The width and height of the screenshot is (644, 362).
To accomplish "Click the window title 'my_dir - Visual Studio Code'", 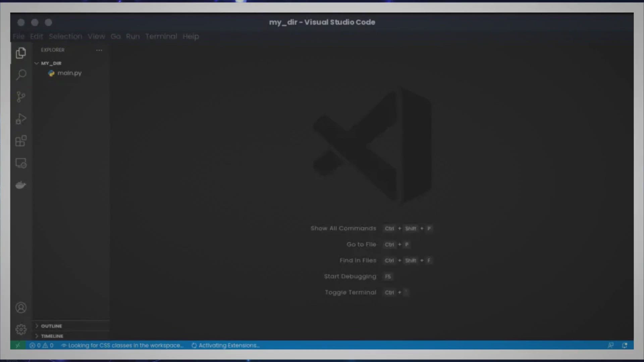I will 322,22.
